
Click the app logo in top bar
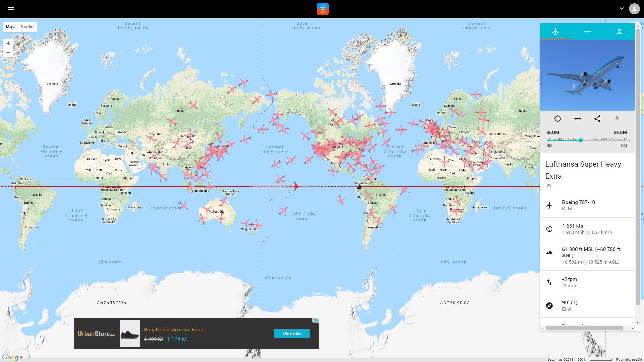[323, 9]
